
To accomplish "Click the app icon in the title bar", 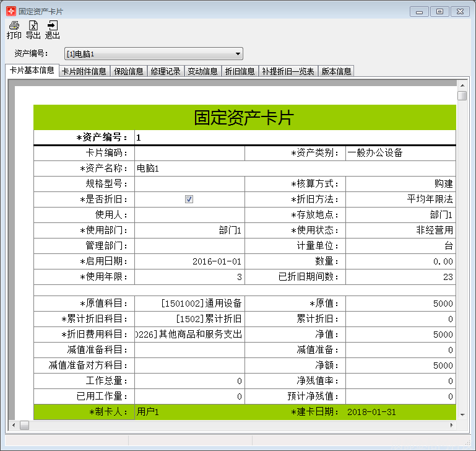I will (11, 11).
